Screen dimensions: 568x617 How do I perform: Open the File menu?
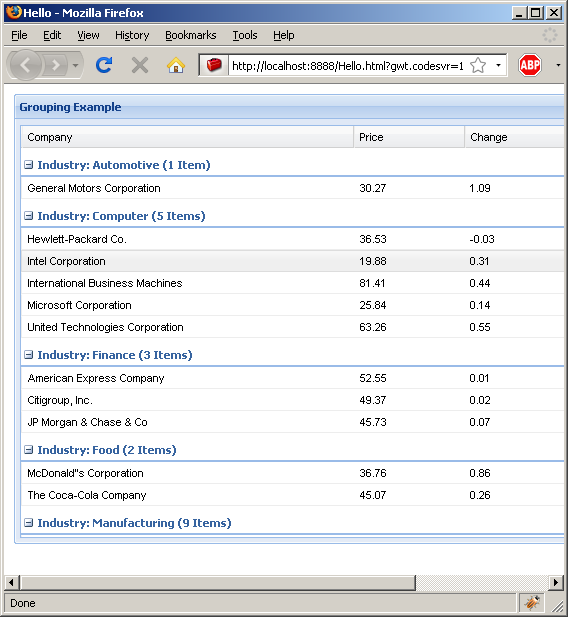(x=19, y=35)
